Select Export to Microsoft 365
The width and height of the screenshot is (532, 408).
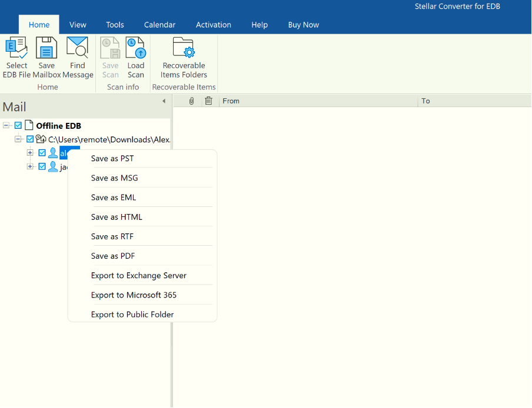[142, 295]
